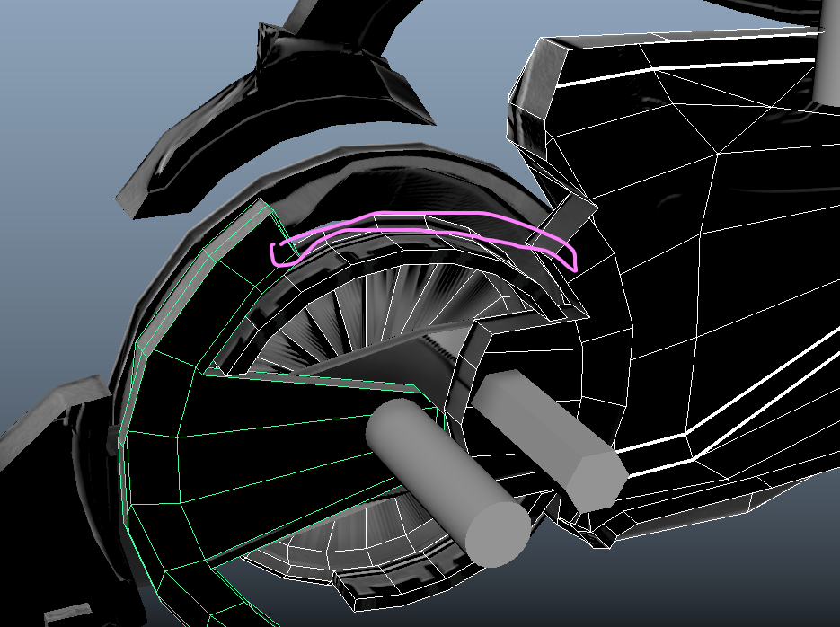
Task: Select the hexagonal gray prism object
Action: click(x=549, y=440)
